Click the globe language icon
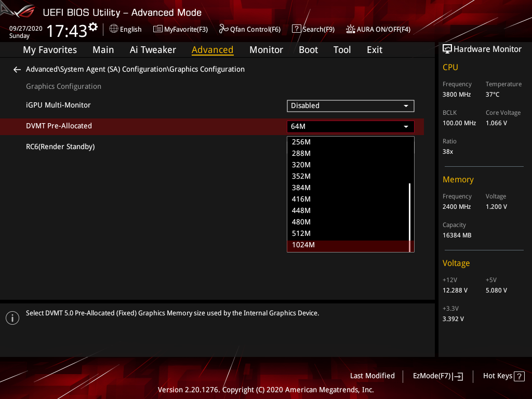 point(114,29)
